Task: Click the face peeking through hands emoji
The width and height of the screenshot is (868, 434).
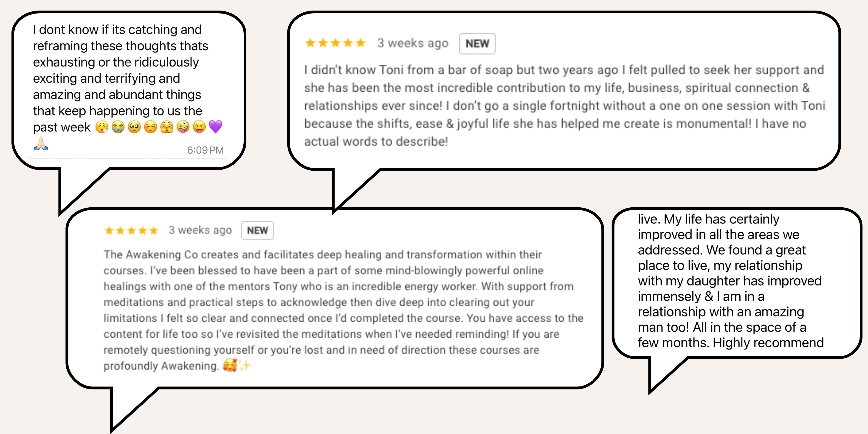Action: click(x=167, y=127)
